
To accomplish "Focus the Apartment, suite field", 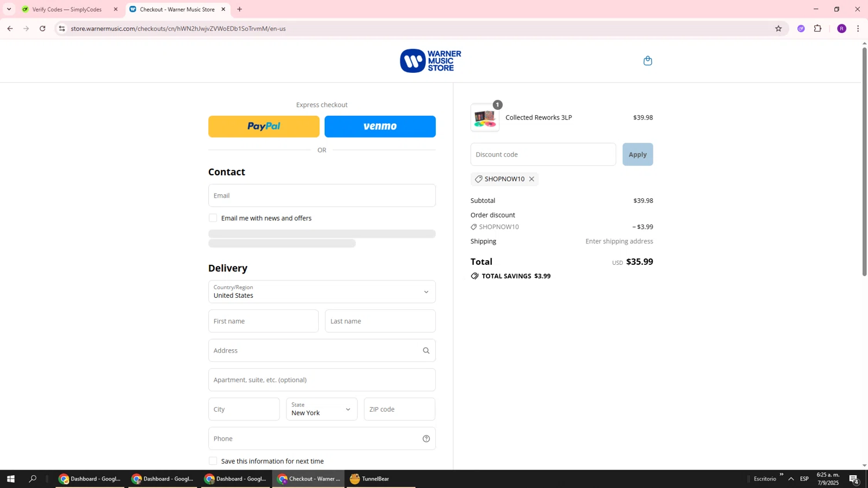I will (322, 380).
